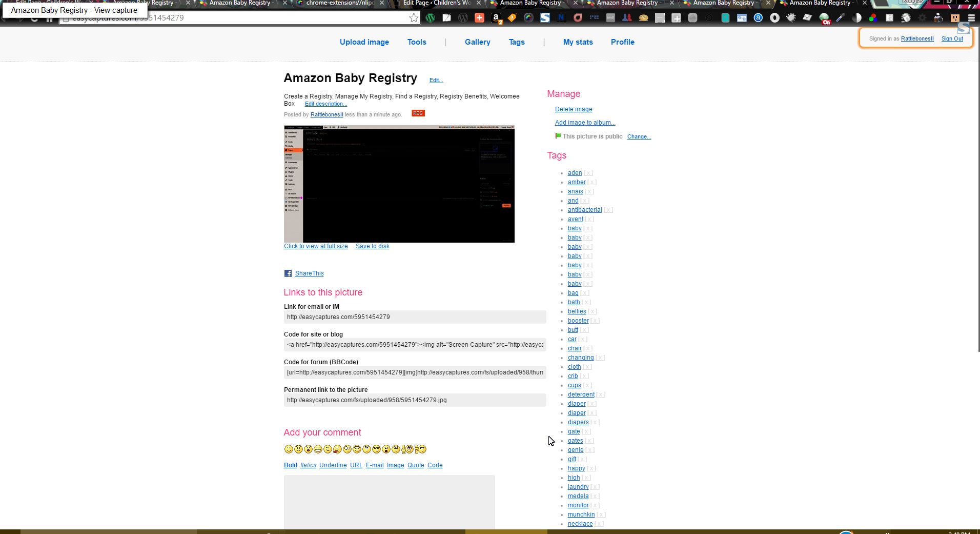Image resolution: width=980 pixels, height=534 pixels.
Task: Insert the smiling face emoticon
Action: tap(289, 449)
